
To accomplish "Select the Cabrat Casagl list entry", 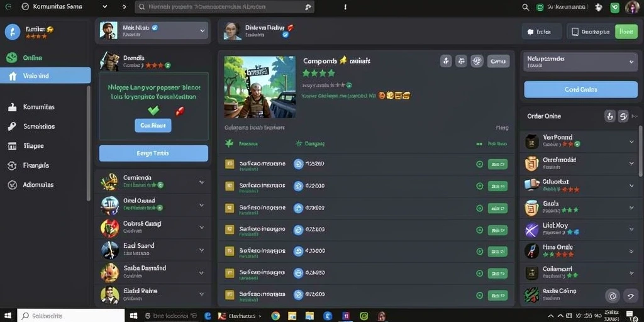I will pos(153,227).
